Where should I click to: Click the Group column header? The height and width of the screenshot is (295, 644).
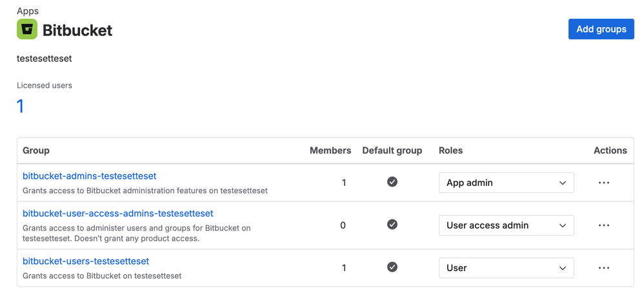click(x=36, y=150)
